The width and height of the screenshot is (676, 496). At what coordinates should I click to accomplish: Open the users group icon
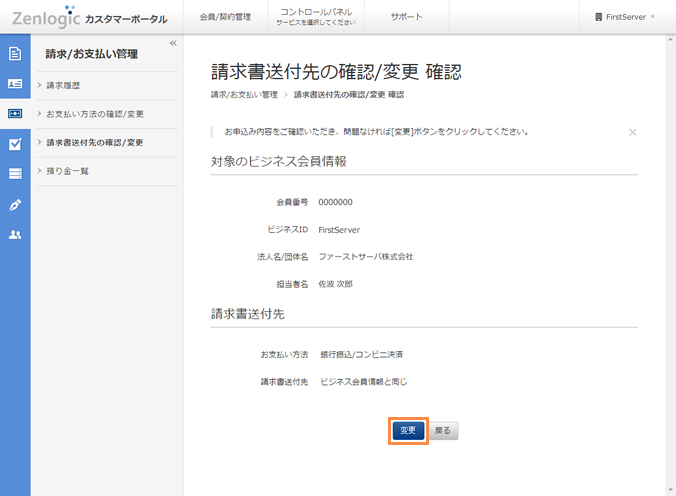click(x=15, y=234)
